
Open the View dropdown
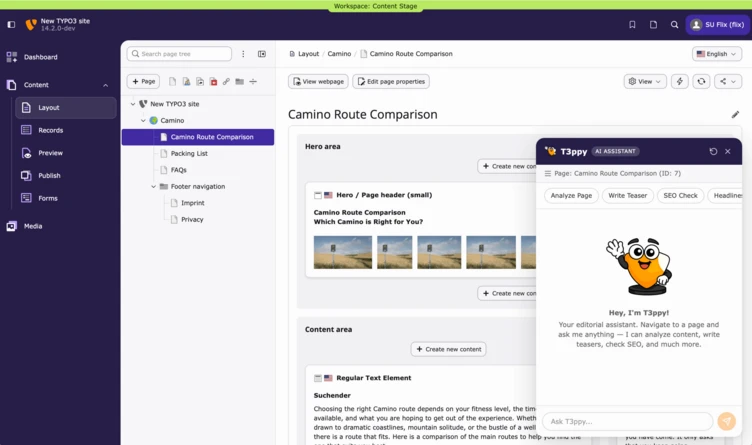click(x=645, y=82)
